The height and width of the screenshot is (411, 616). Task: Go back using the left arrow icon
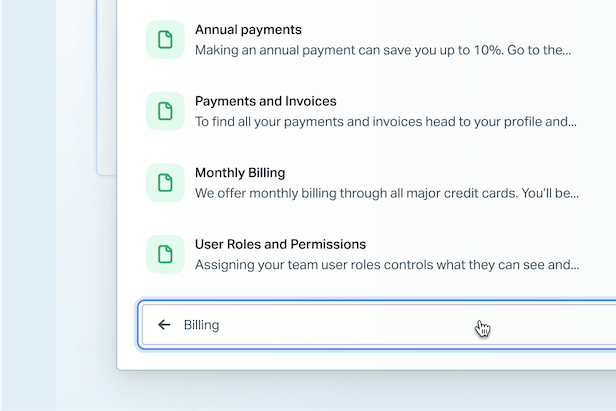point(164,325)
